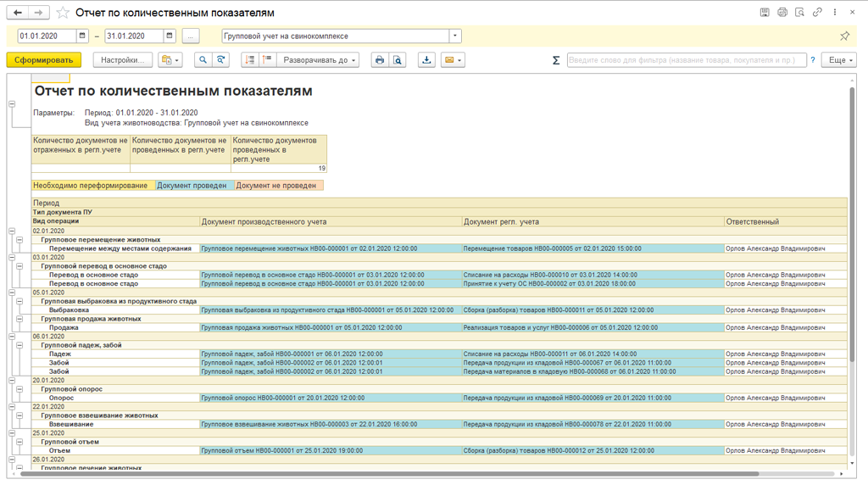Collapse the 02.01.2020 date group
Viewport: 868px width, 485px height.
tap(12, 231)
